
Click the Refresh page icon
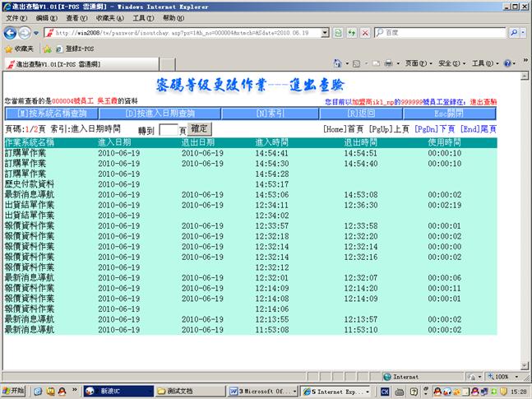coord(352,33)
